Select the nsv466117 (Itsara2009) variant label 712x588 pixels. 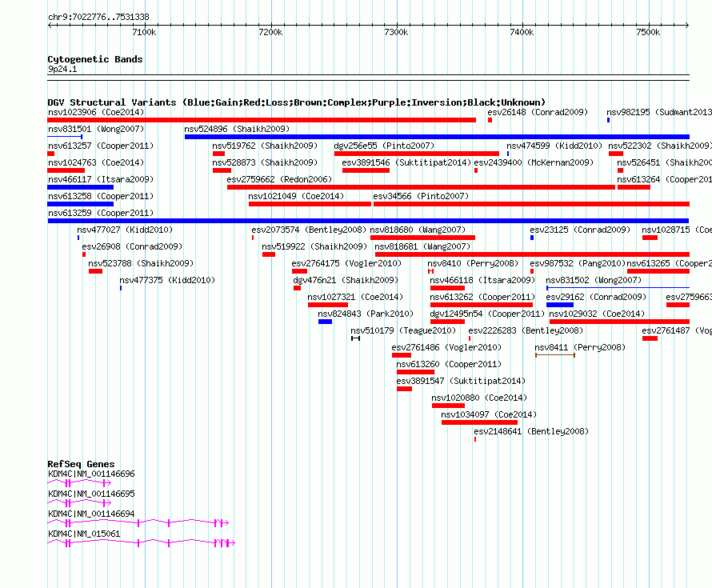(x=101, y=179)
